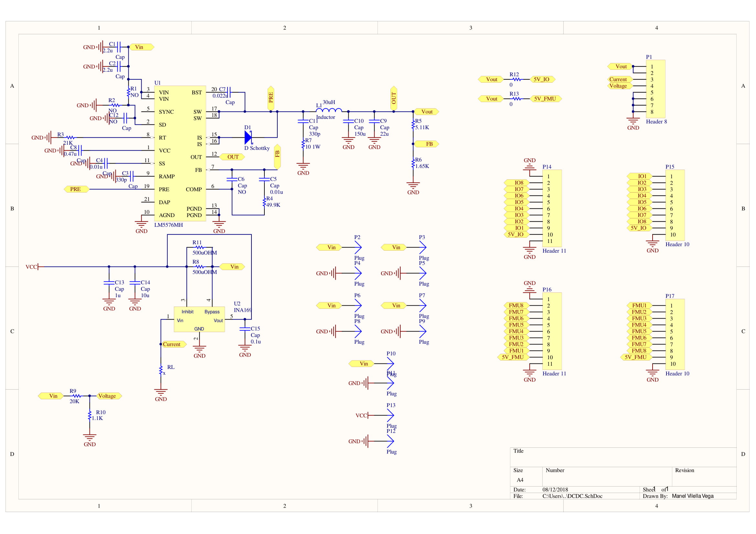Select the RL resistor below Current label
This screenshot has height=534, width=756.
[161, 371]
